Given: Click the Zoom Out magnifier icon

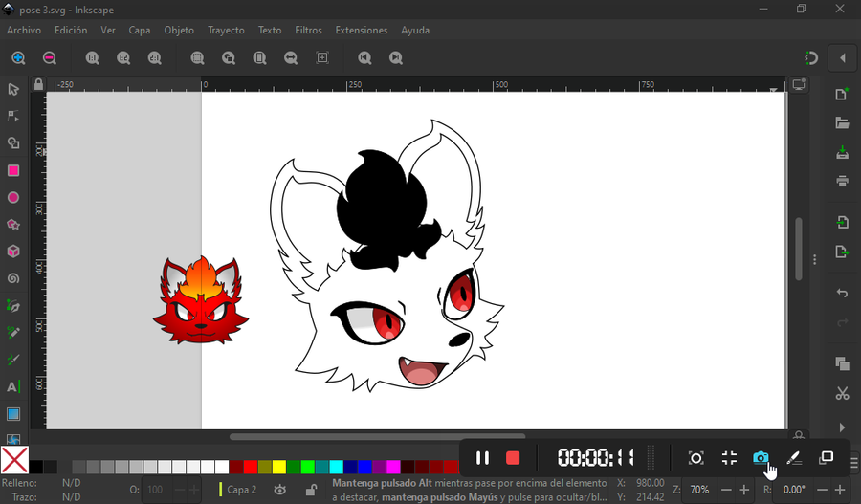Looking at the screenshot, I should [x=50, y=57].
